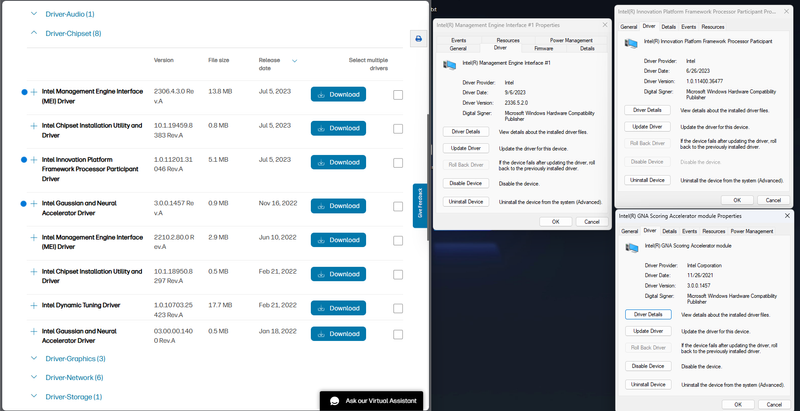Download the Innovation Platform Framework Processor Participant Driver
Screen dimensions: 800x411
pos(338,162)
